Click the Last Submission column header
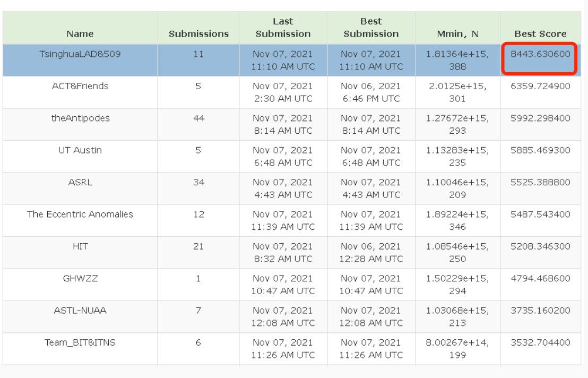The height and width of the screenshot is (378, 588). [283, 28]
